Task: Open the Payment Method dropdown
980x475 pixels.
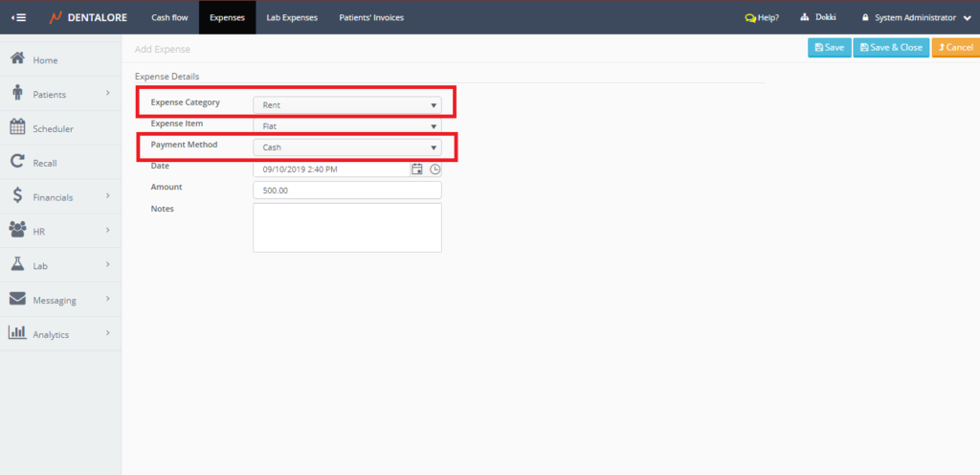Action: coord(346,147)
